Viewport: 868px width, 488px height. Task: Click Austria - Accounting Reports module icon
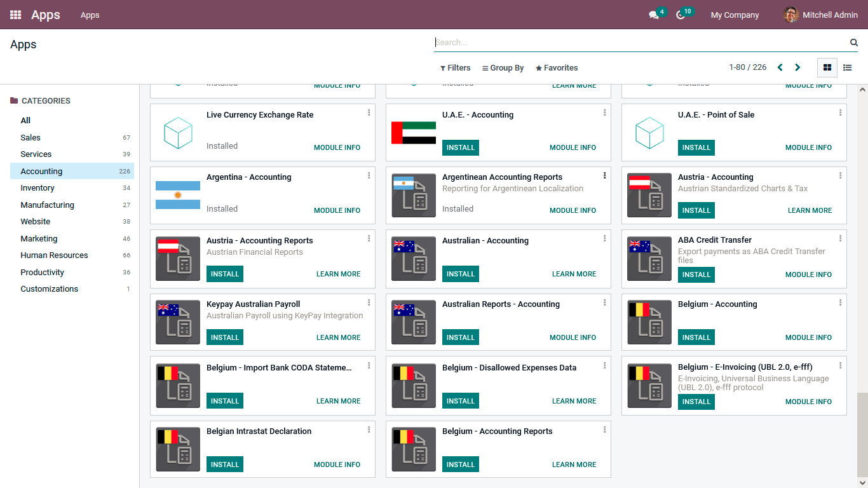point(178,259)
